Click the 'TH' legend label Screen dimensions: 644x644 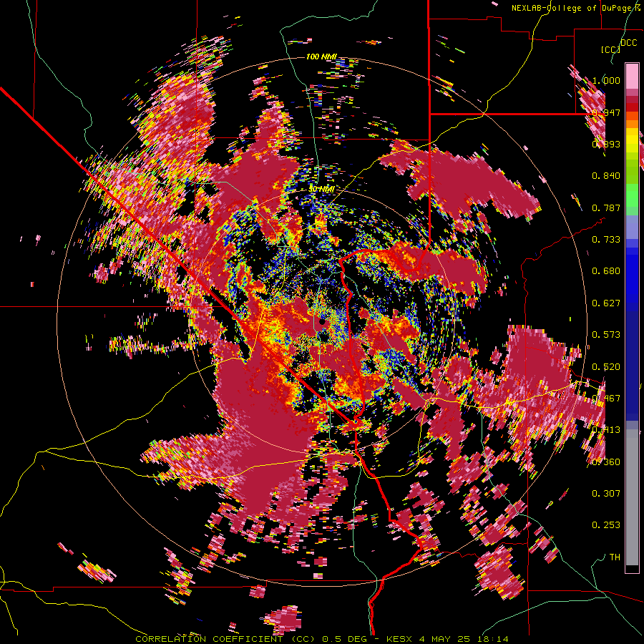(615, 557)
